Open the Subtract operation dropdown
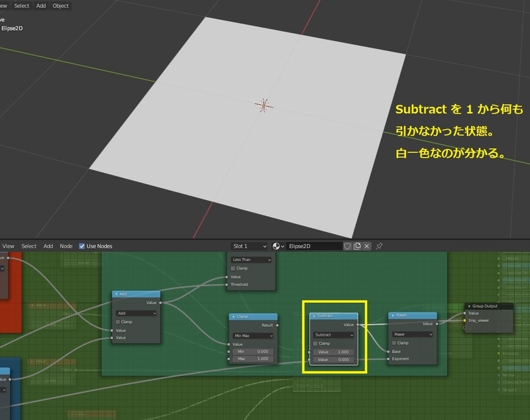This screenshot has height=420, width=530. 334,335
